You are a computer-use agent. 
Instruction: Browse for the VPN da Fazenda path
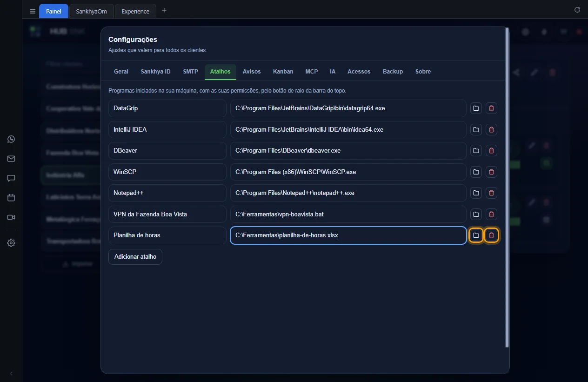point(476,214)
